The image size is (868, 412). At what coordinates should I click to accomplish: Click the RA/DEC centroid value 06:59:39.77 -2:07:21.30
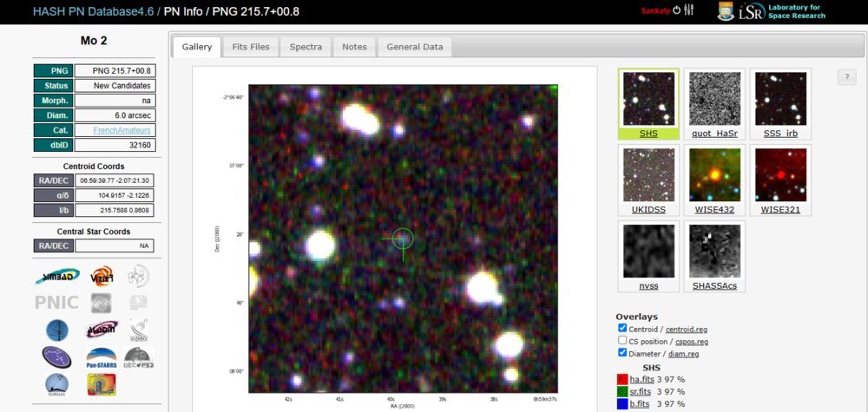[115, 180]
